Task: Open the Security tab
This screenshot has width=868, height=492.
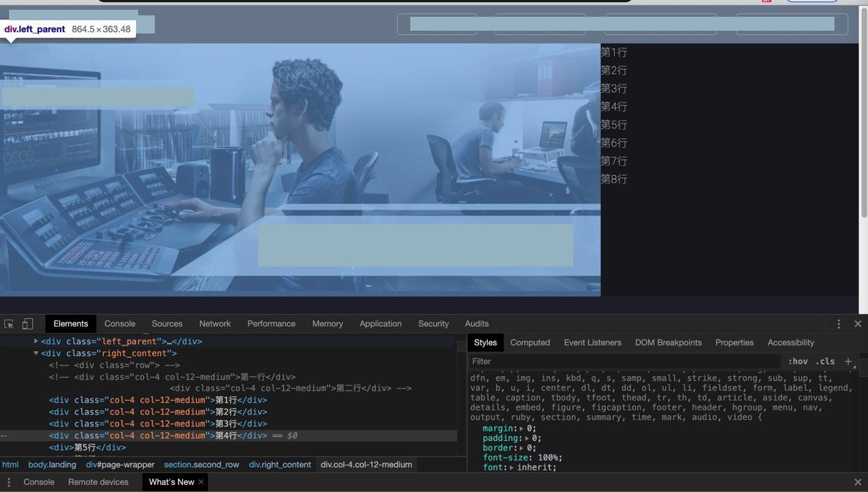Action: point(433,324)
